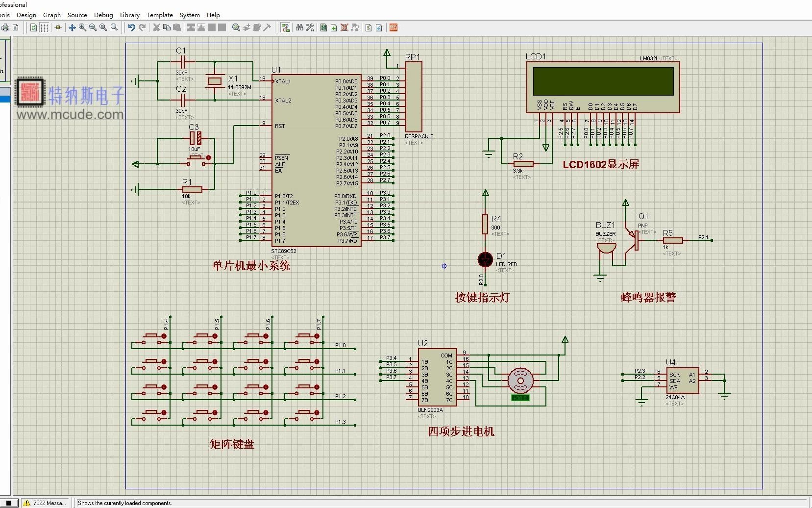812x508 pixels.
Task: Toggle the false origin crosshair
Action: 58,28
